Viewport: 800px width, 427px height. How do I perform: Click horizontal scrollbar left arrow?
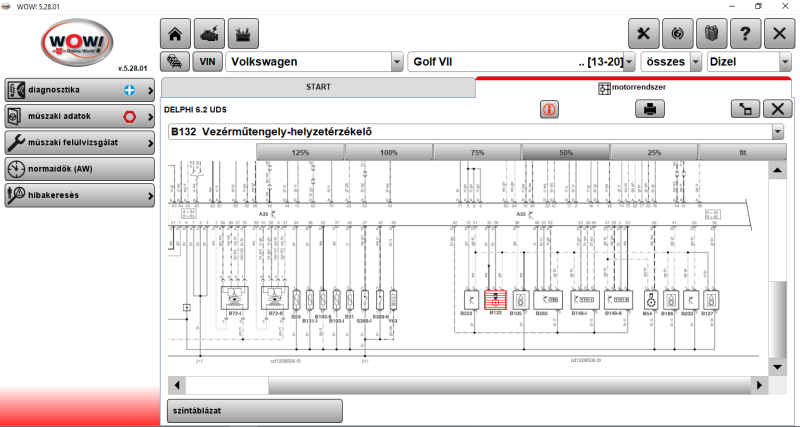177,385
